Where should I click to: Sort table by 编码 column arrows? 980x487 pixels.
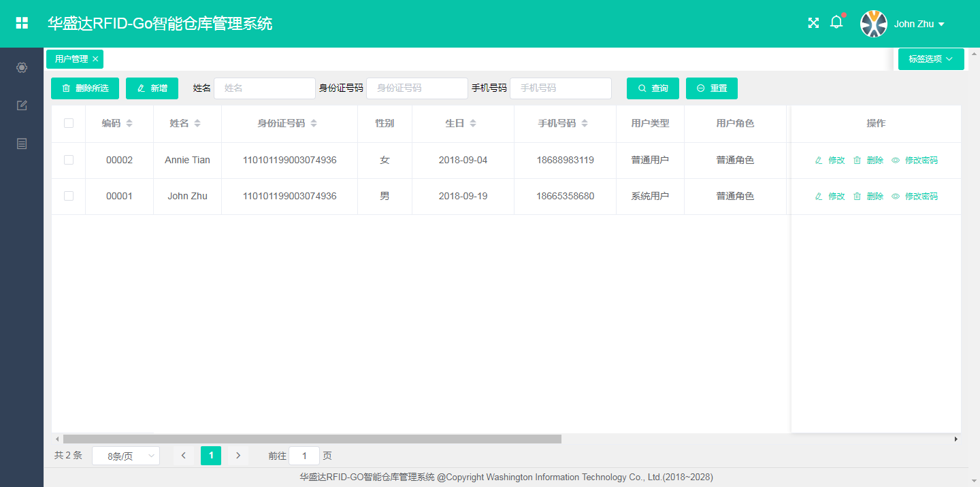[x=129, y=124]
